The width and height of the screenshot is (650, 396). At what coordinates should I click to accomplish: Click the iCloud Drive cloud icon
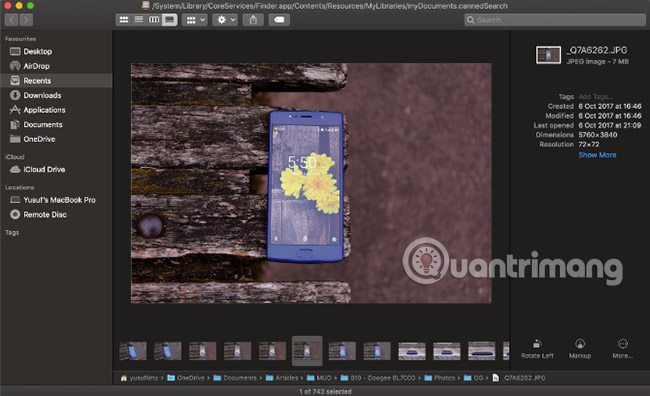pos(15,169)
